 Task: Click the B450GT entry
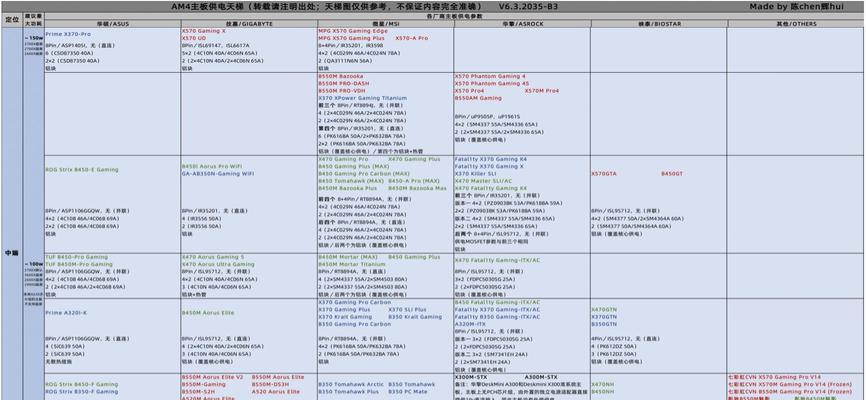coord(672,173)
